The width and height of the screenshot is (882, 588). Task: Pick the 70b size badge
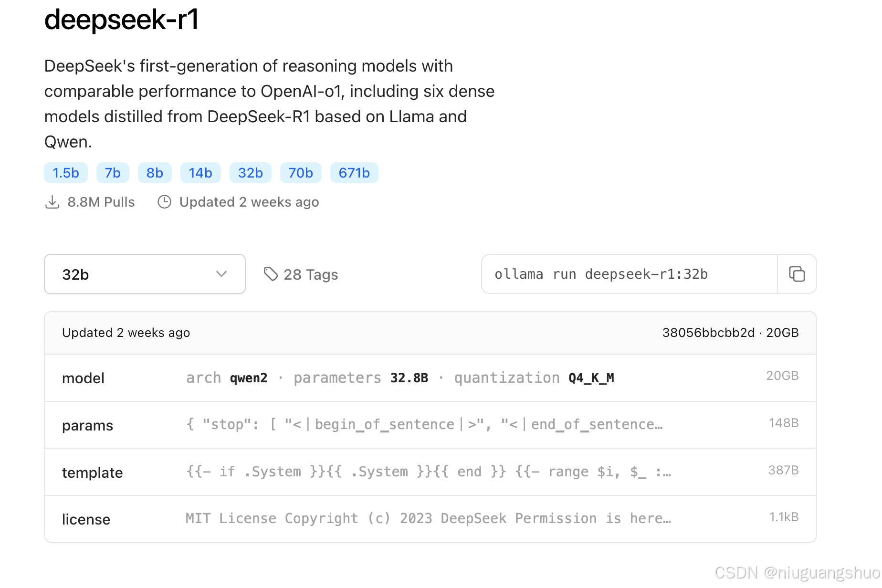301,173
